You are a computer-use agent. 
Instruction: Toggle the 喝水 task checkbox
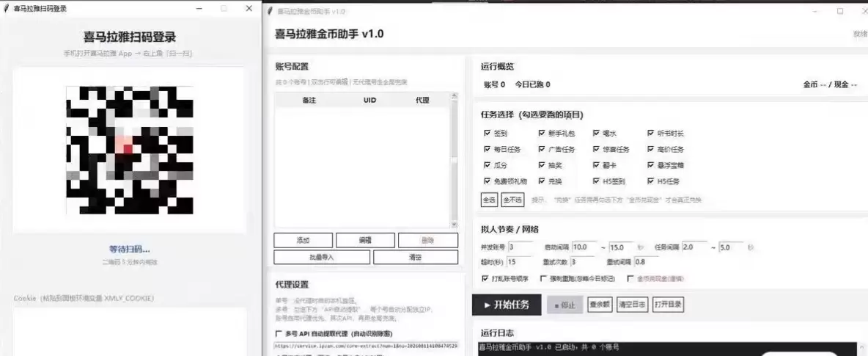click(596, 133)
